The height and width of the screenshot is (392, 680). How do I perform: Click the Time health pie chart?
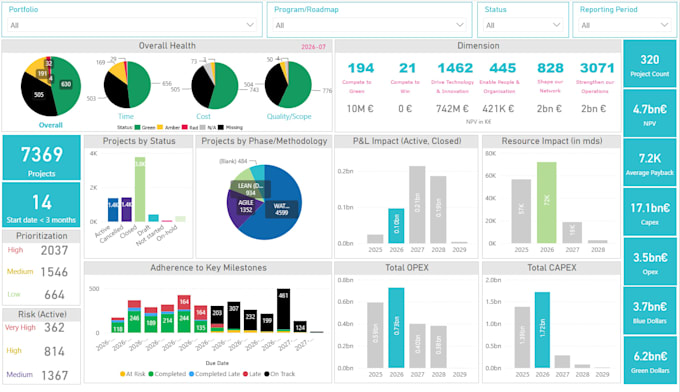[127, 85]
